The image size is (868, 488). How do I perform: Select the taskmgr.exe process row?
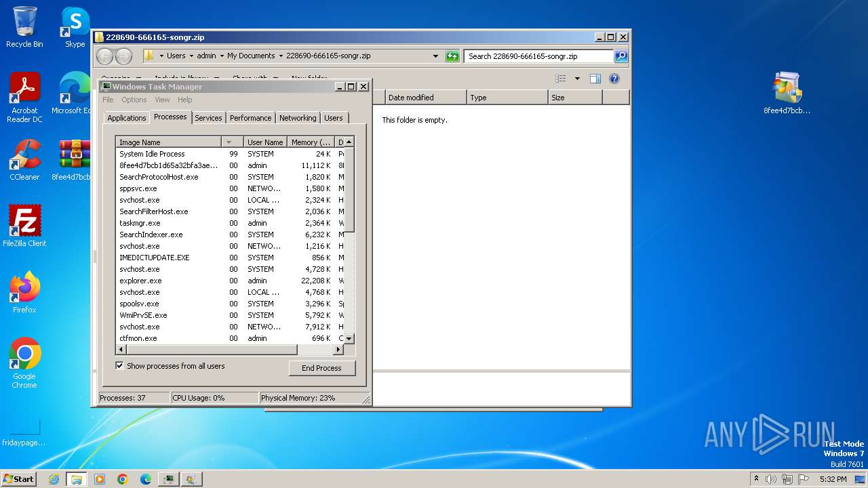[231, 223]
